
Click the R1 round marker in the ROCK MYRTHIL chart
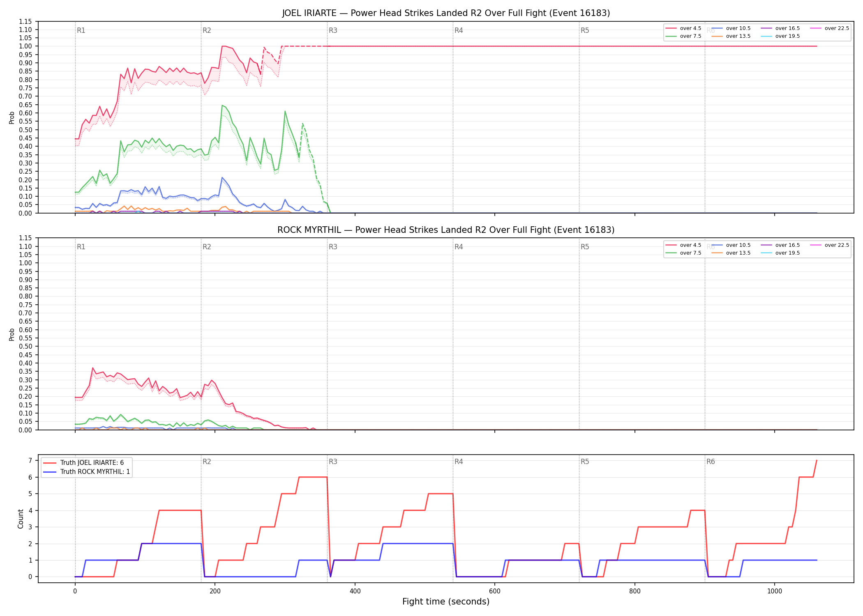[x=81, y=247]
